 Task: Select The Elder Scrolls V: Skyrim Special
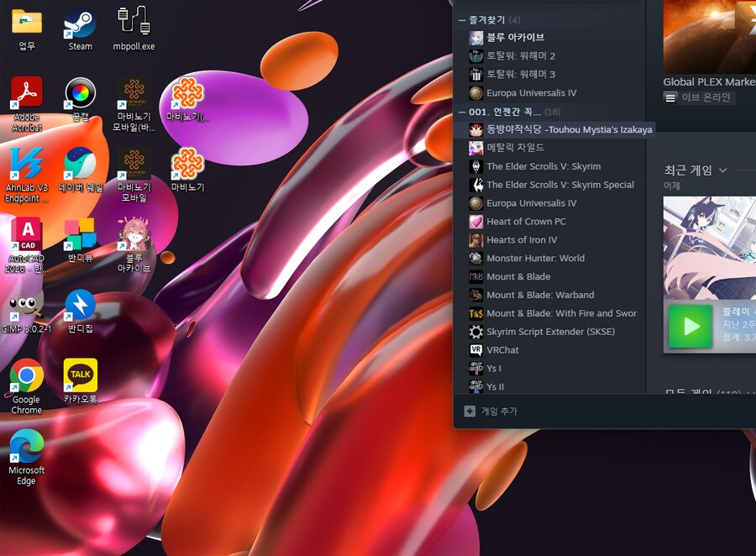tap(549, 185)
